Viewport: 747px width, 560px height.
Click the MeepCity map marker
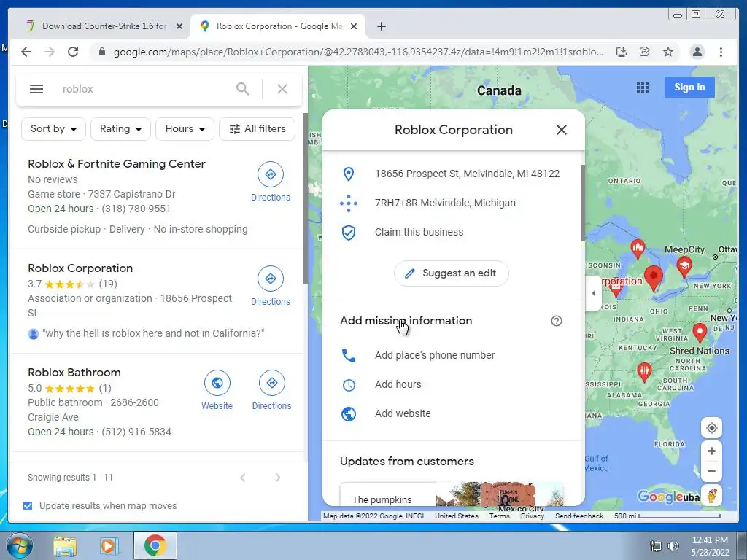click(x=684, y=266)
